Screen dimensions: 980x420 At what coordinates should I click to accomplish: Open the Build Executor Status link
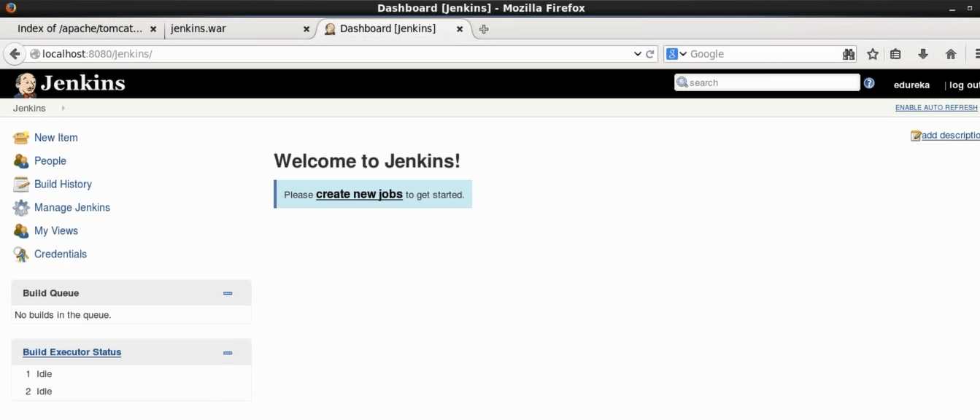(x=72, y=352)
